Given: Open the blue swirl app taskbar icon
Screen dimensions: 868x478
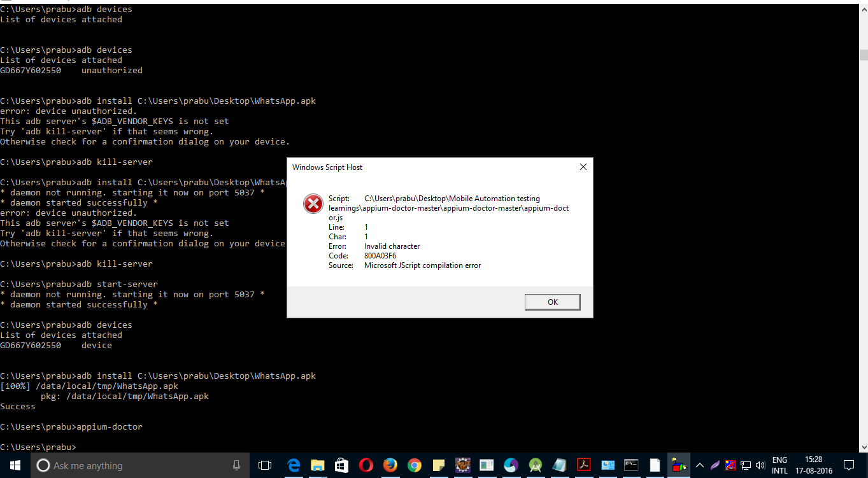Looking at the screenshot, I should (x=511, y=465).
